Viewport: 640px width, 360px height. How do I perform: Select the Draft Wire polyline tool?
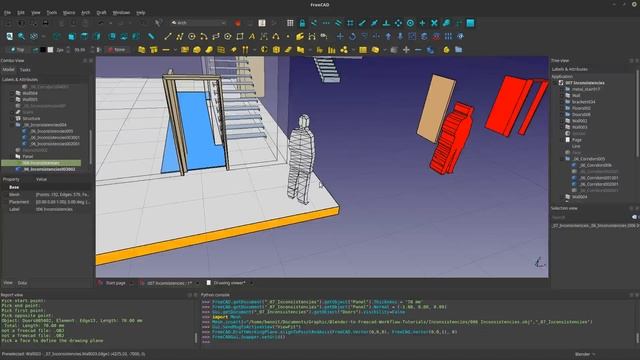[180, 36]
